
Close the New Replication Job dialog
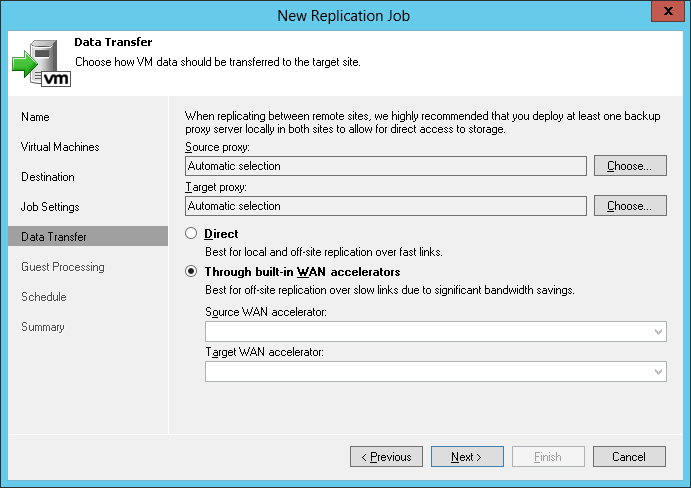pyautogui.click(x=666, y=12)
